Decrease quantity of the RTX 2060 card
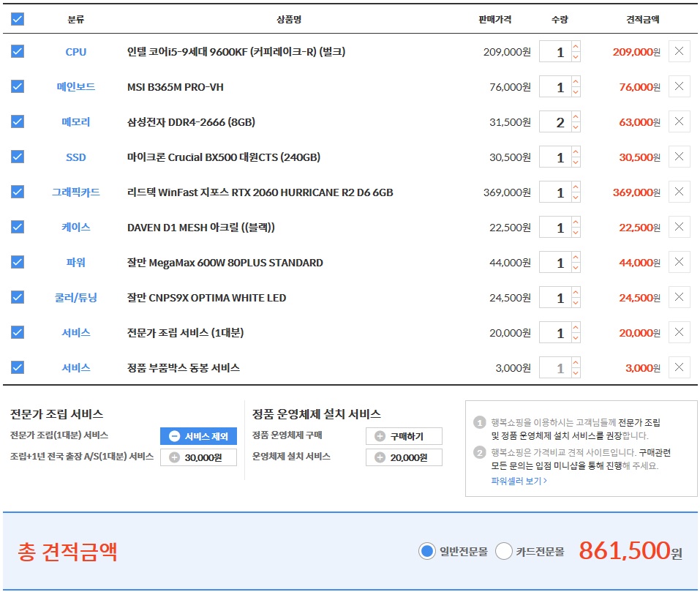The image size is (700, 592). pyautogui.click(x=576, y=198)
